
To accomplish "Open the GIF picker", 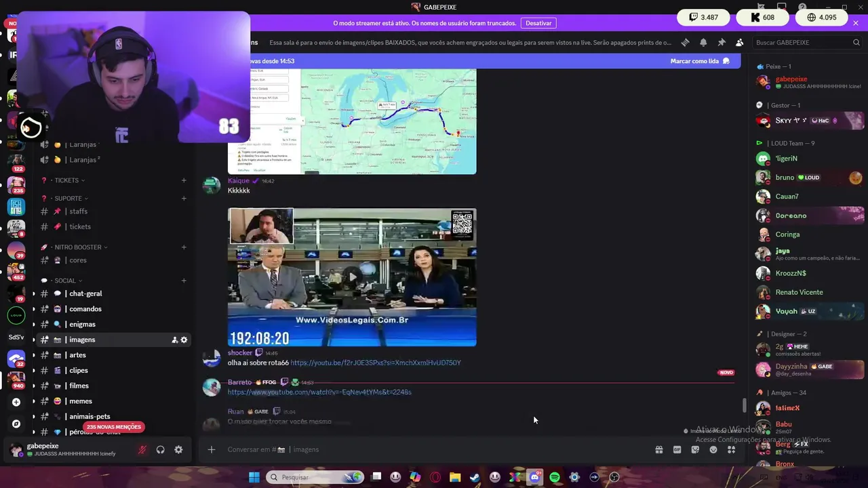I will point(677,449).
